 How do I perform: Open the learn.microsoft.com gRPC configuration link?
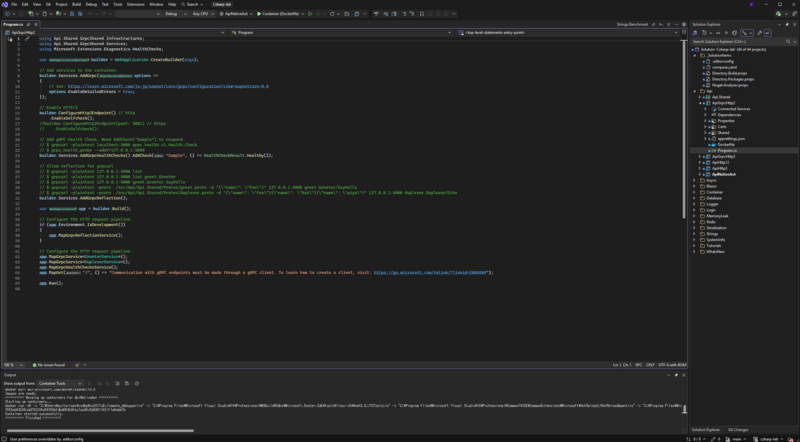click(x=168, y=86)
